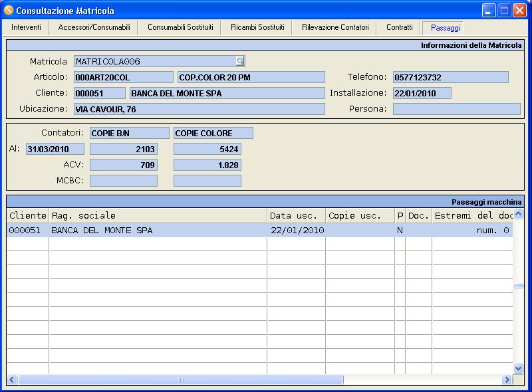Click the Al date field 31/03/2010
This screenshot has height=392, width=532.
55,149
